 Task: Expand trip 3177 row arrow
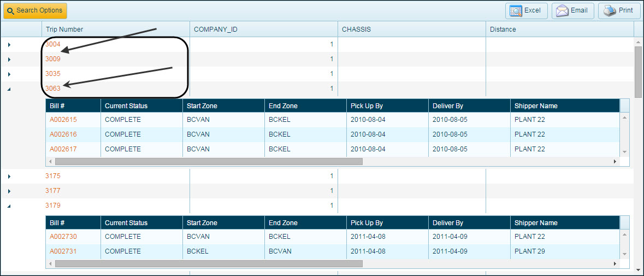coord(9,191)
